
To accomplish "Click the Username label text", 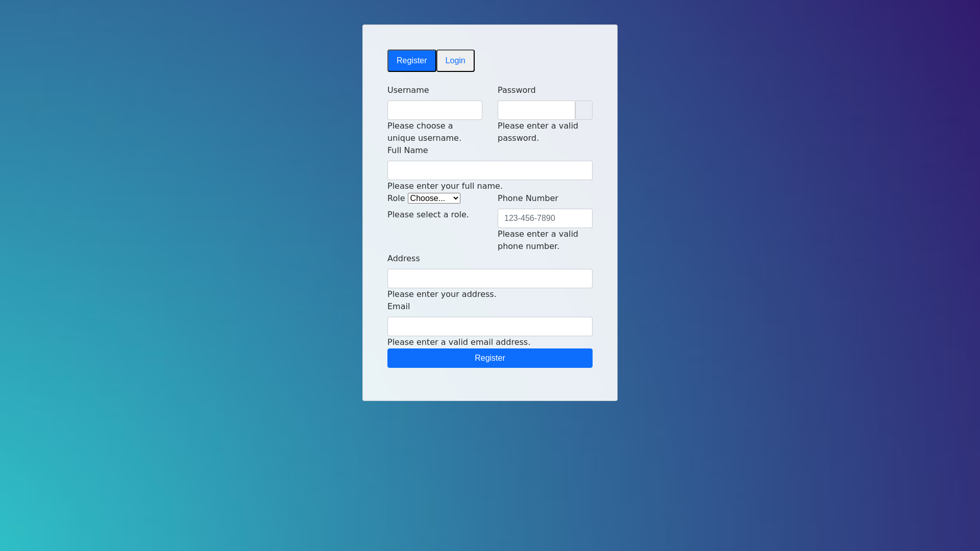I will [408, 90].
